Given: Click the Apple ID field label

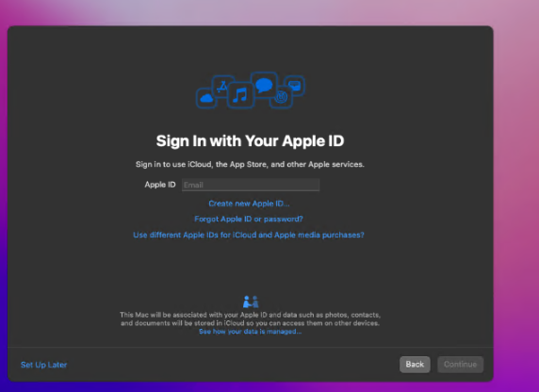Looking at the screenshot, I should pos(160,185).
